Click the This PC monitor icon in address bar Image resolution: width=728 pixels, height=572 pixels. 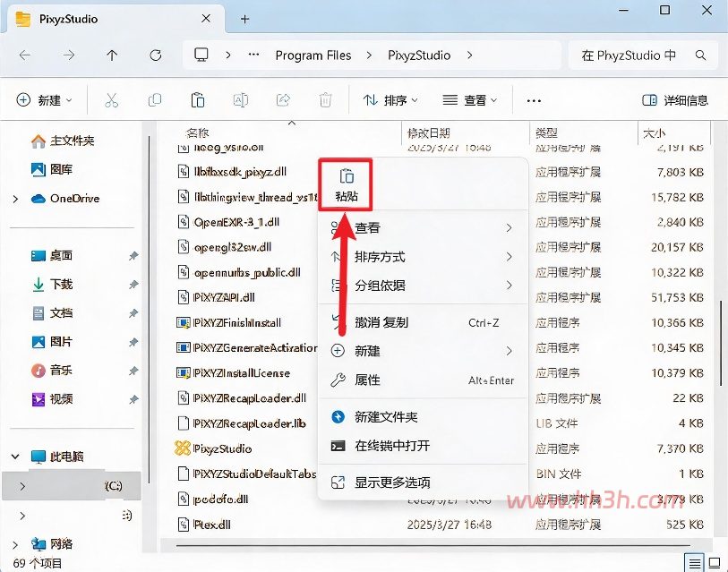click(x=201, y=55)
